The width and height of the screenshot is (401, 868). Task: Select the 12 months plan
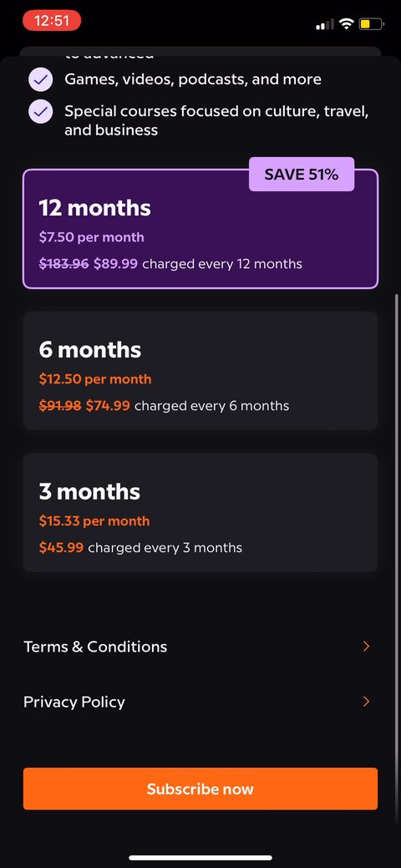[200, 229]
